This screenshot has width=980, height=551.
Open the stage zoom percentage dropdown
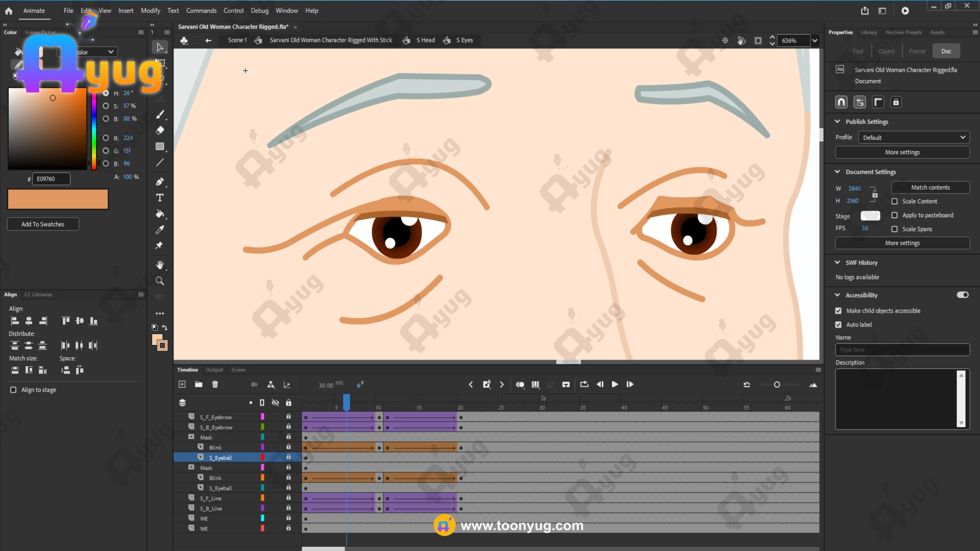click(815, 40)
